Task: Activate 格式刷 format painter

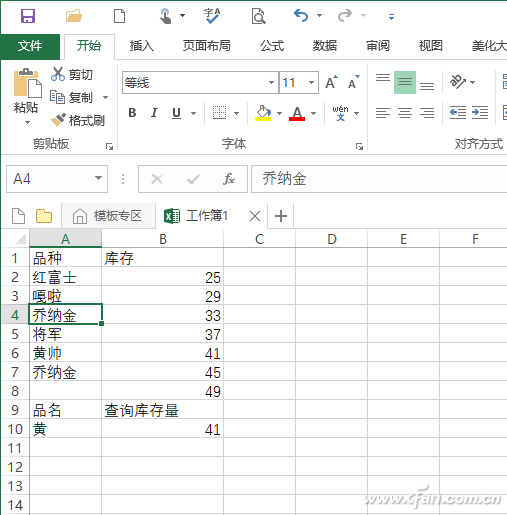Action: pos(77,120)
